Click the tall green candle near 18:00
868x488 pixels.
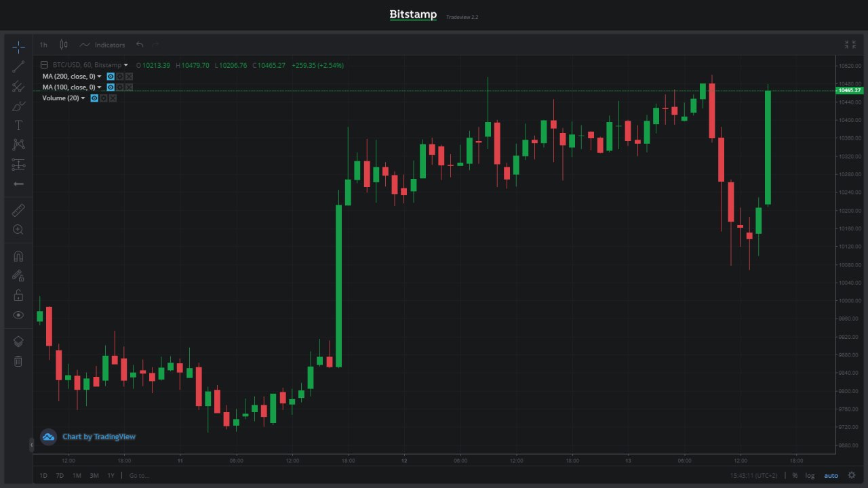tap(338, 286)
